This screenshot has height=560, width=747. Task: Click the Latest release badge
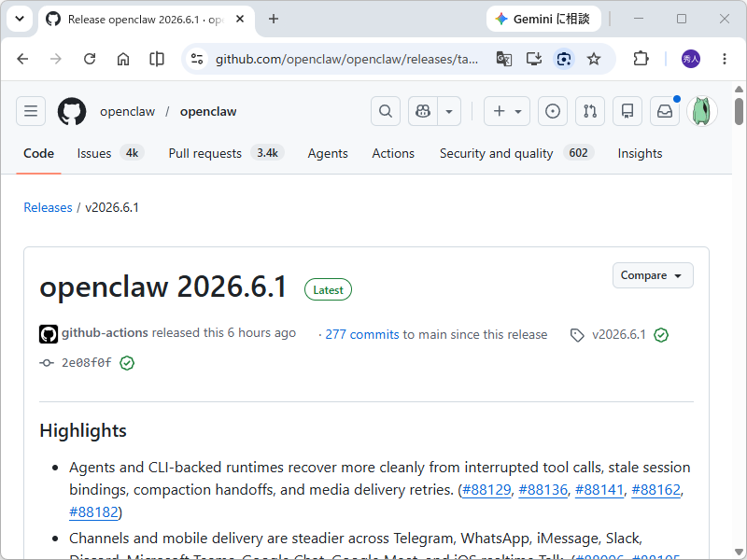click(x=329, y=289)
